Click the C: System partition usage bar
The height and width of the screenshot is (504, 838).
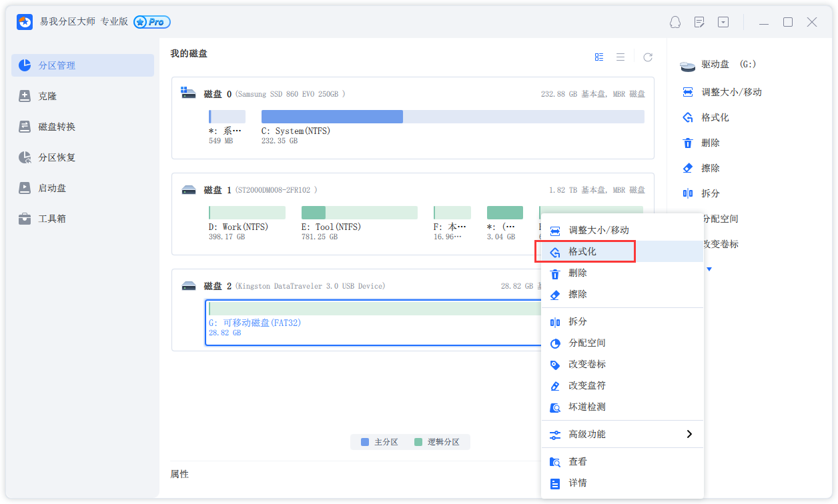452,117
